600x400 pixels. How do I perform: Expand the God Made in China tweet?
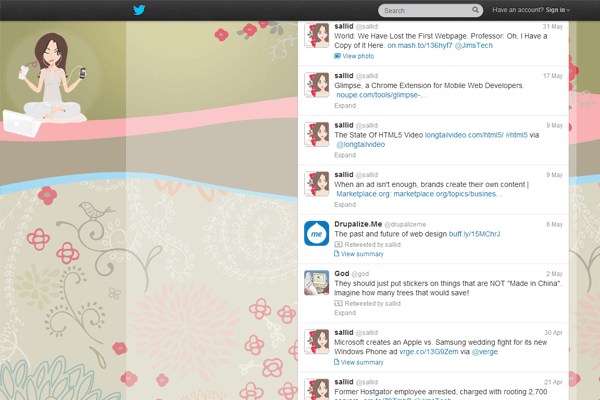click(345, 313)
